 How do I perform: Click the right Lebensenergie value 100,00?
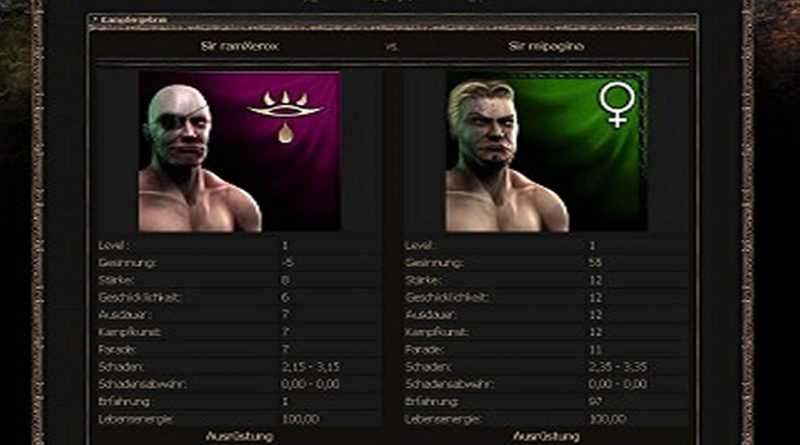click(608, 419)
